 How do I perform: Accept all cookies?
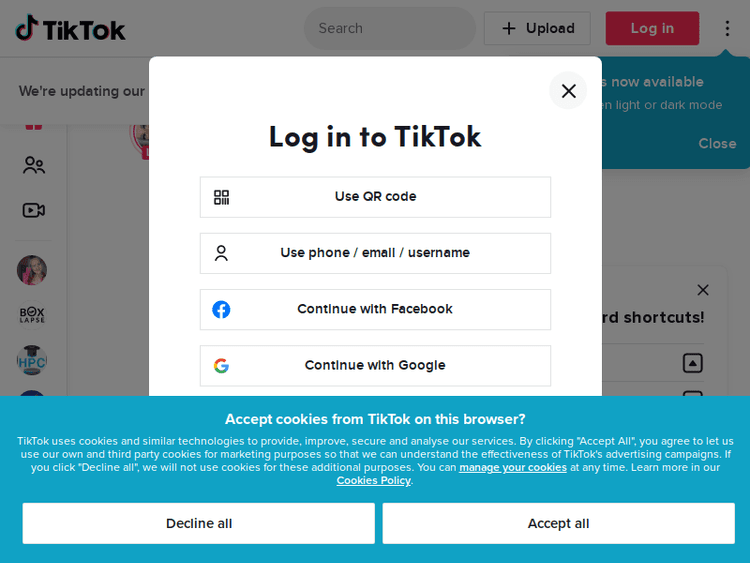(558, 523)
